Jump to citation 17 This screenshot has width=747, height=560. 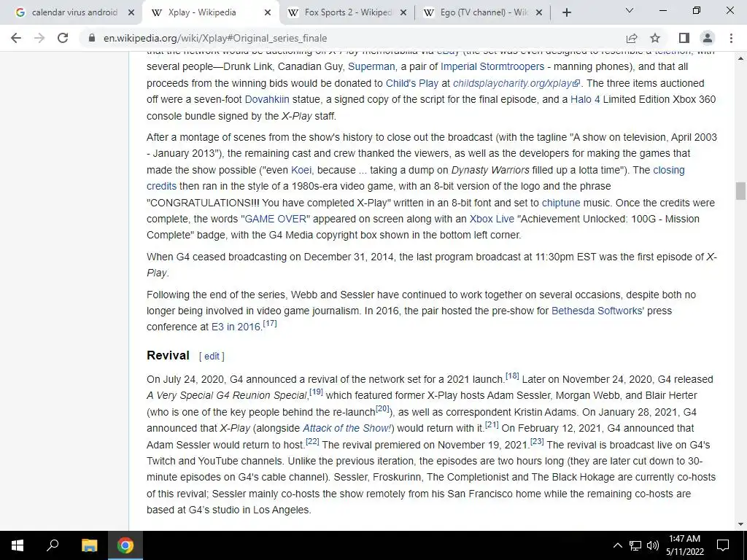click(x=270, y=324)
